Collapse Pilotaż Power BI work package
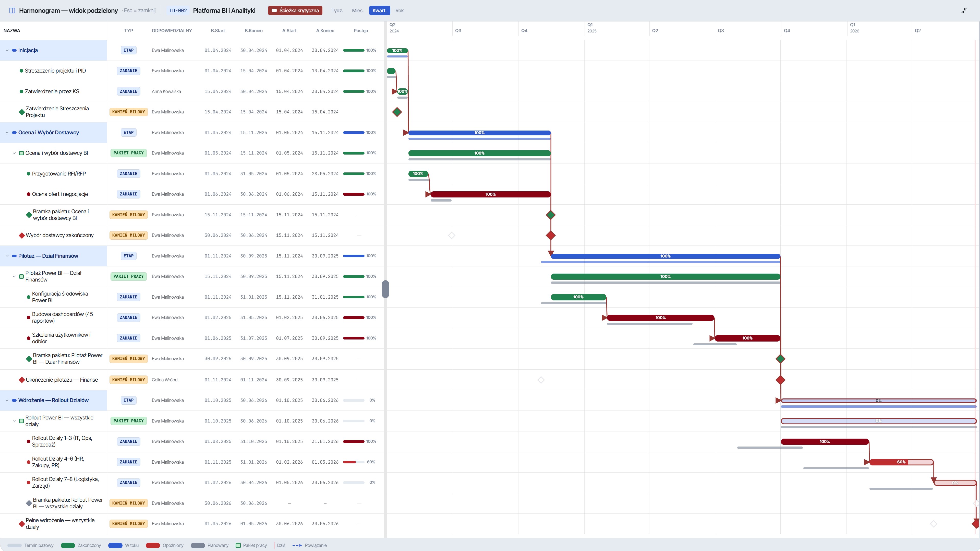This screenshot has width=980, height=551. 14,276
